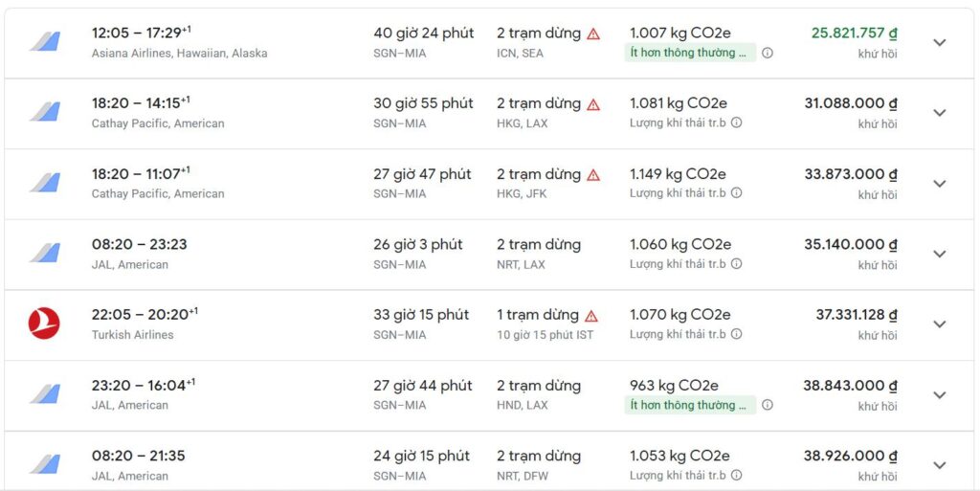Click airline logo of 23:20 JAL flight
Viewport: 980px width, 491px height.
click(x=44, y=394)
